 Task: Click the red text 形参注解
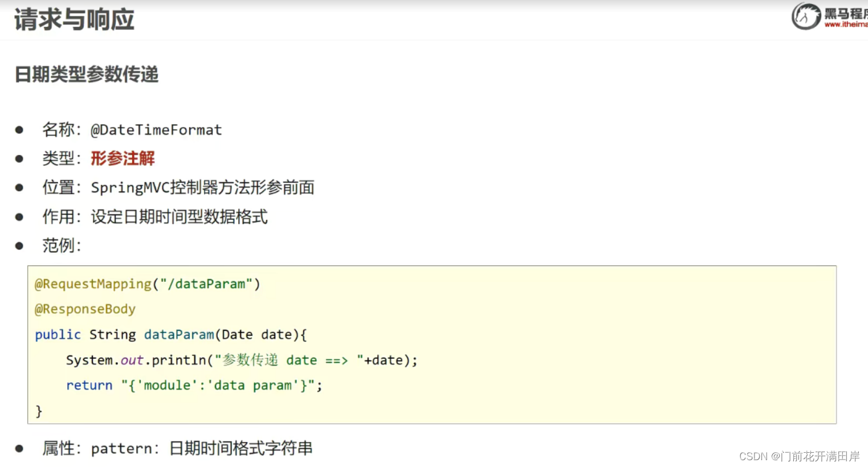[x=123, y=158]
